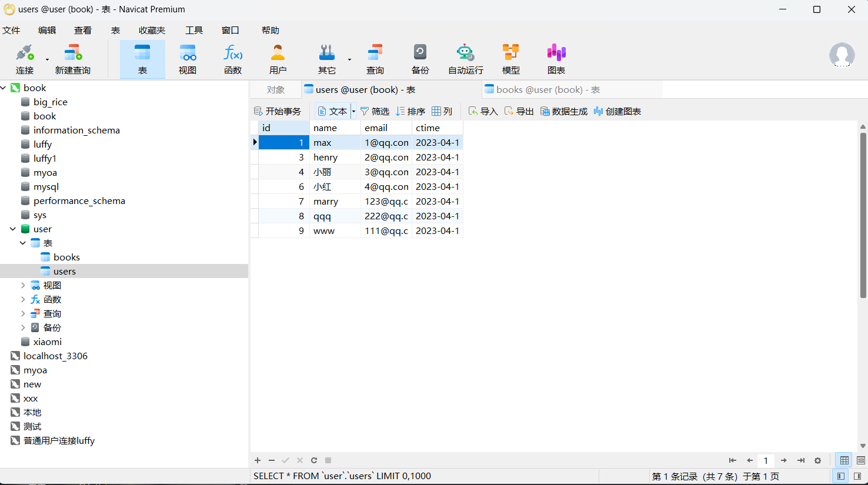Image resolution: width=868 pixels, height=485 pixels.
Task: Add a new record with plus icon
Action: 258,460
